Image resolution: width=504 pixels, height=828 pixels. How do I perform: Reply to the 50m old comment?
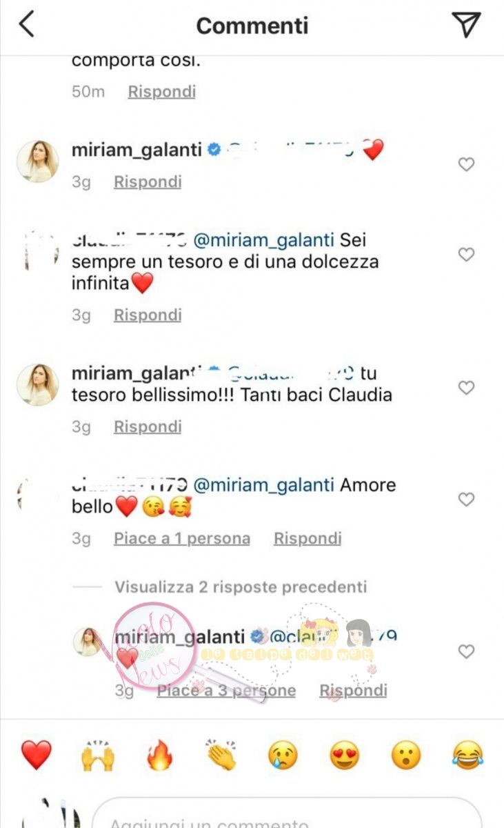(162, 92)
